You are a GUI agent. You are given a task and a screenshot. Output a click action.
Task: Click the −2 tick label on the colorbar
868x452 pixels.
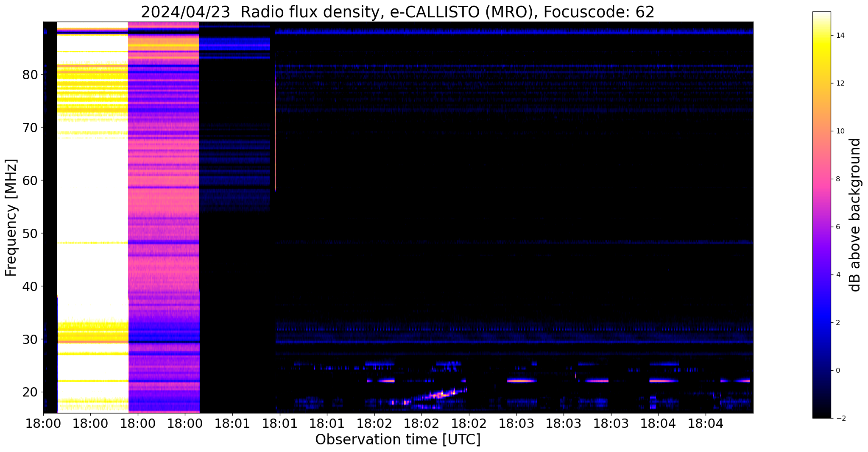tap(840, 419)
